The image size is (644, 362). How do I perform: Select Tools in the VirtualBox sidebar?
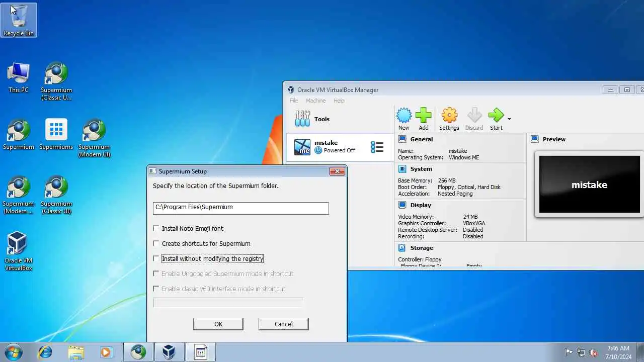point(340,119)
